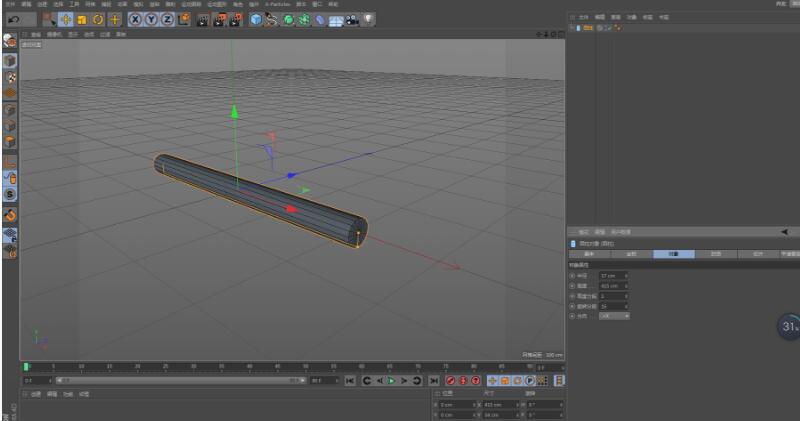
Task: Select the Scale tool in the toolbar
Action: click(x=82, y=19)
